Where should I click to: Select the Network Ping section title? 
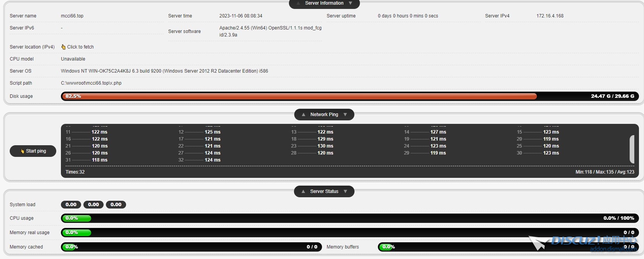pos(324,115)
